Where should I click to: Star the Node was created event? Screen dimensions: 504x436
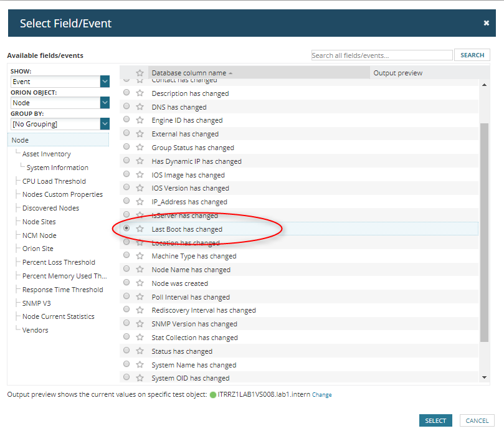(140, 283)
